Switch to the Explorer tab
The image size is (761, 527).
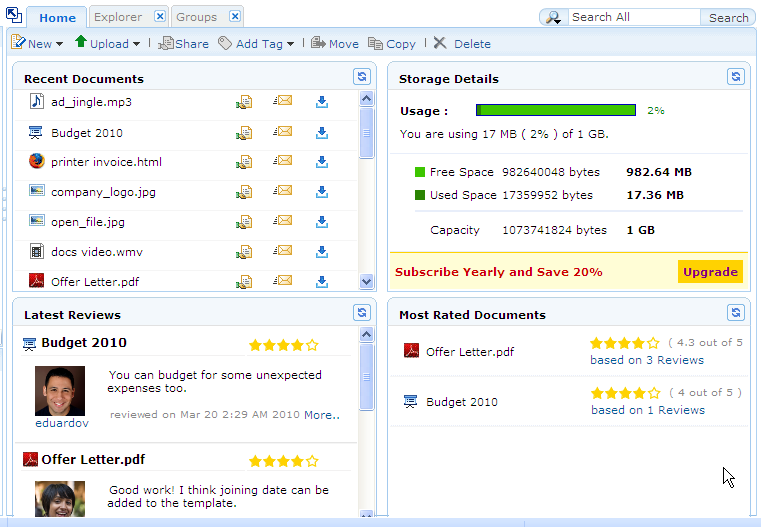pyautogui.click(x=118, y=17)
